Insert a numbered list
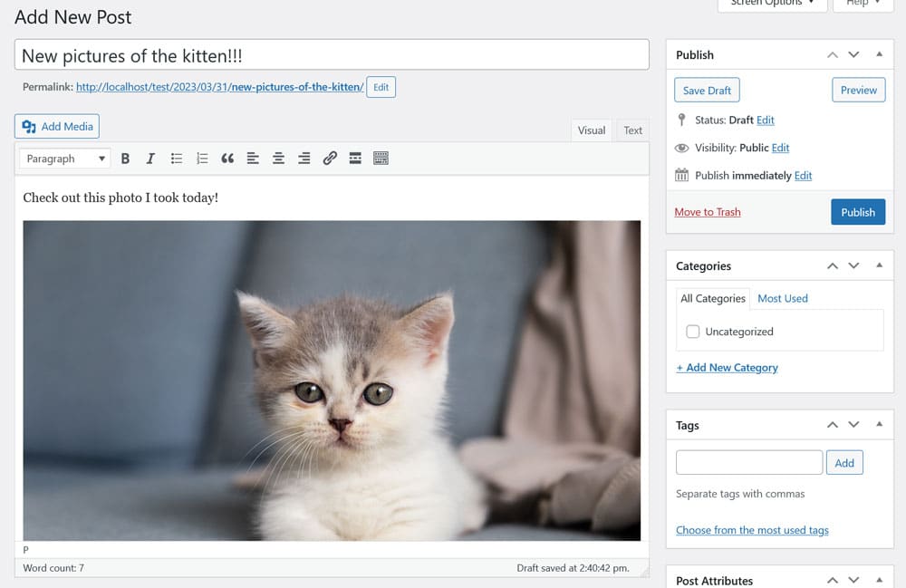Image resolution: width=906 pixels, height=588 pixels. pyautogui.click(x=202, y=159)
